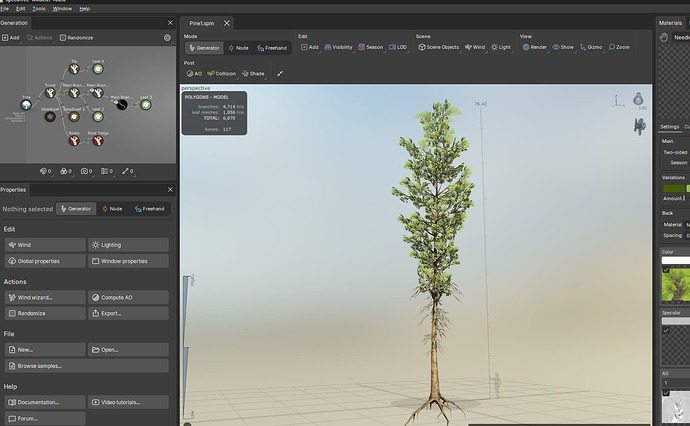Open the Edit menu

pyautogui.click(x=21, y=8)
